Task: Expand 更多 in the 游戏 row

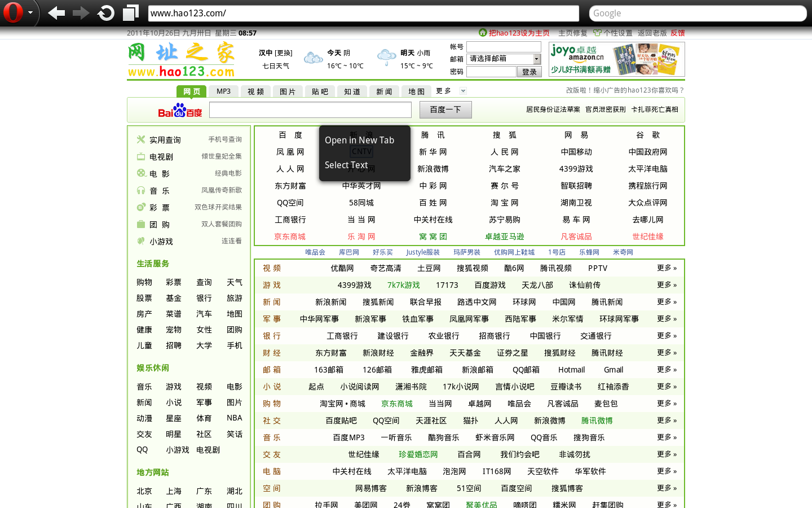Action: [667, 285]
